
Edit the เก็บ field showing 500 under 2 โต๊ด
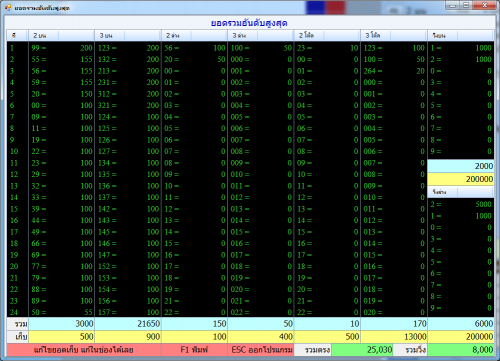click(327, 337)
